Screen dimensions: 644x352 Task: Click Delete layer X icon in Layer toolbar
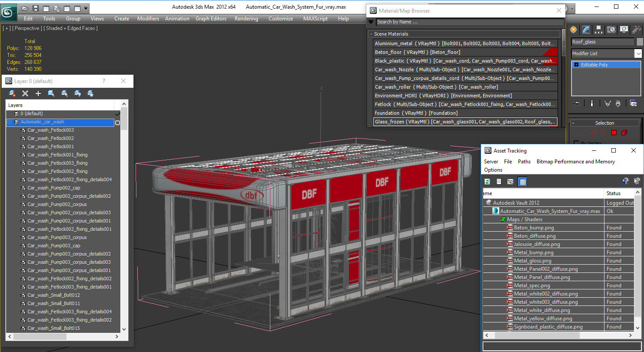[x=25, y=93]
